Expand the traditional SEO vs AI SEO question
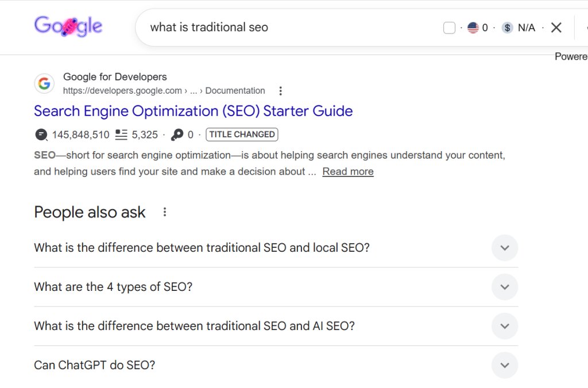The width and height of the screenshot is (588, 388). [505, 326]
